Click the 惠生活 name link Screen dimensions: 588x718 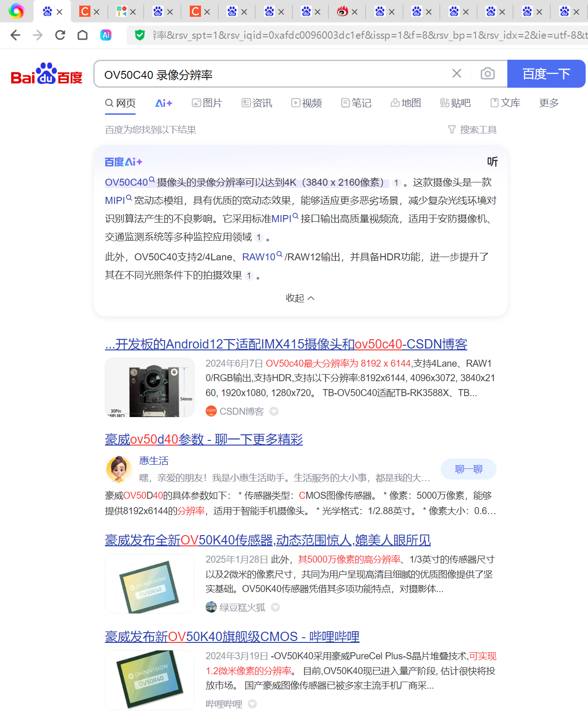pos(154,461)
